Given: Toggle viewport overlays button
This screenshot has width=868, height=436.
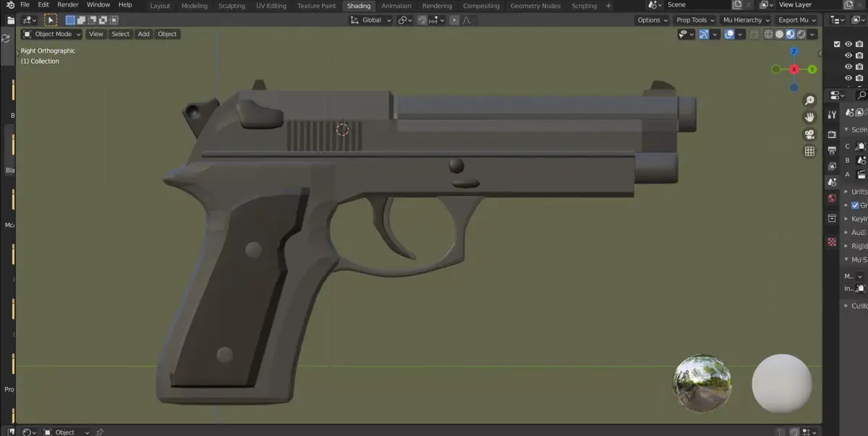Looking at the screenshot, I should [x=730, y=34].
